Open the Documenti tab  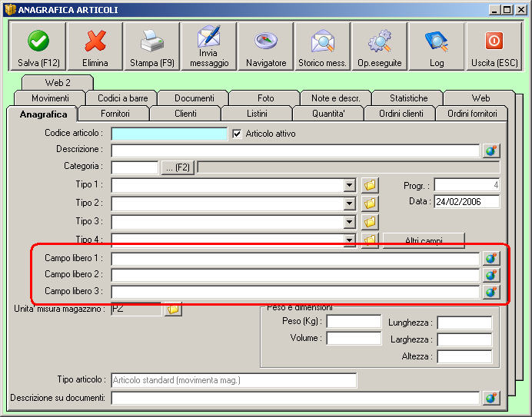pyautogui.click(x=194, y=98)
